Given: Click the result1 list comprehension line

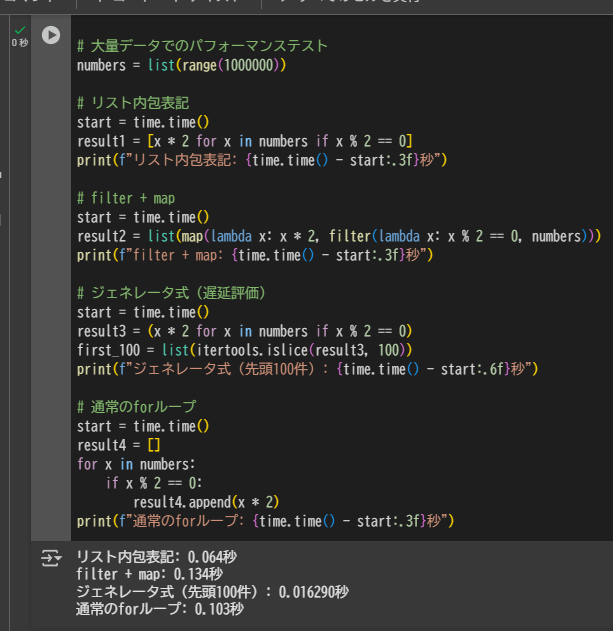Looking at the screenshot, I should point(245,141).
